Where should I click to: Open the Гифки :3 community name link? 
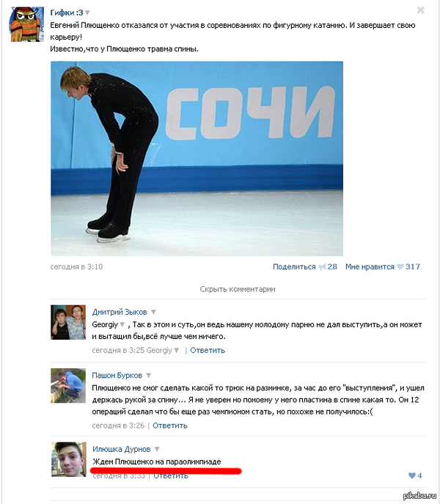click(x=67, y=12)
